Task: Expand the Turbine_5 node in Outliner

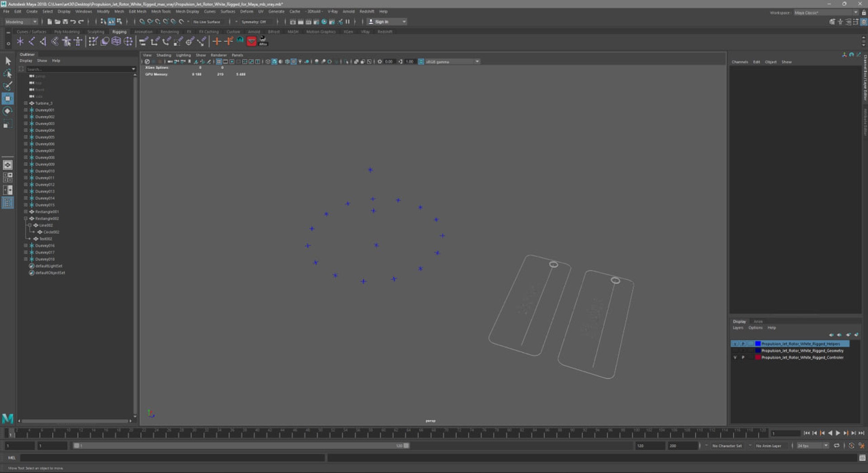Action: 26,104
